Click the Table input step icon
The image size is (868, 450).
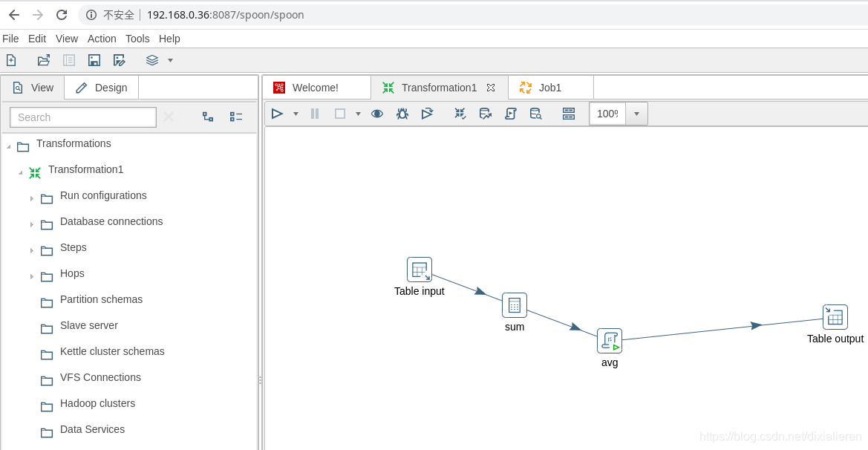[x=419, y=270]
